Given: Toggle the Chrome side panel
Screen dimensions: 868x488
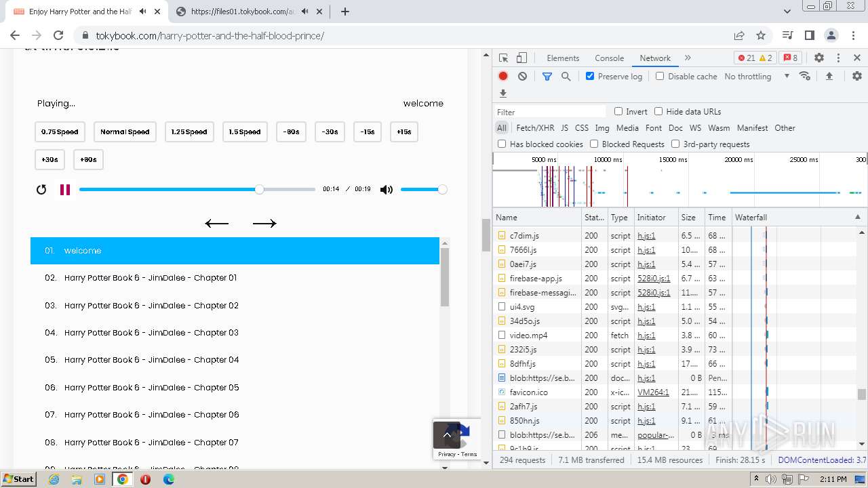Looking at the screenshot, I should (809, 35).
